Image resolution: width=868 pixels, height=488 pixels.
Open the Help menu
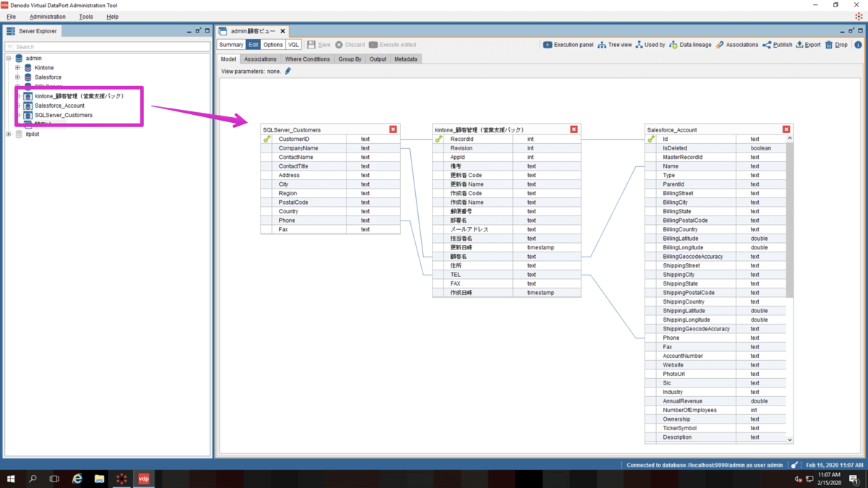(112, 17)
